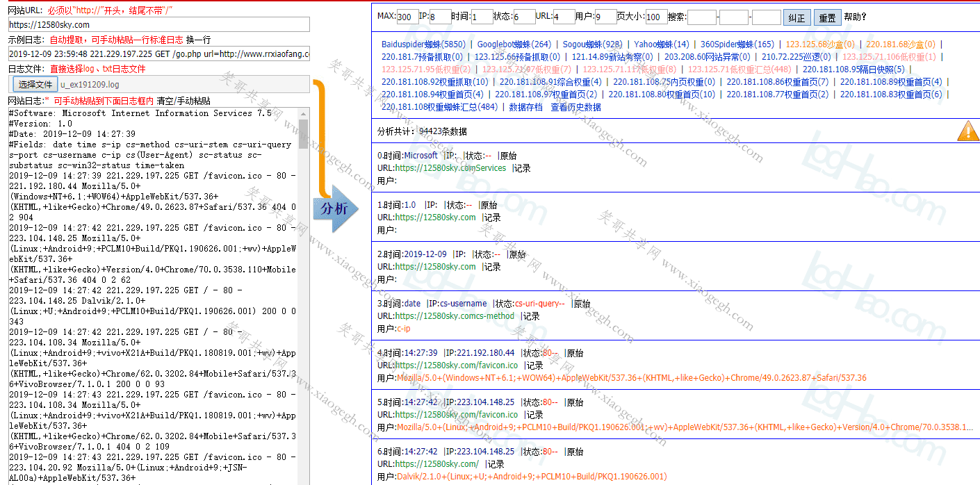
Task: Click the log text area scrollbar thumb
Action: tap(303, 134)
